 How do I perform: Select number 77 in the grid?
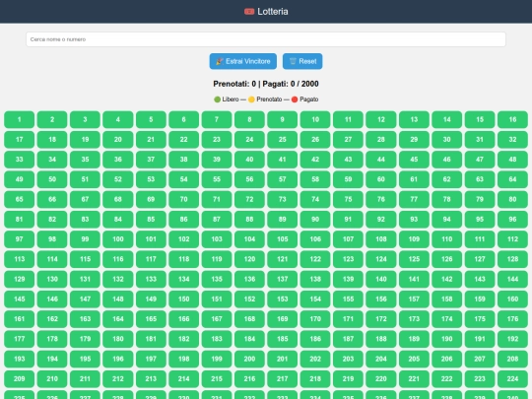[414, 199]
